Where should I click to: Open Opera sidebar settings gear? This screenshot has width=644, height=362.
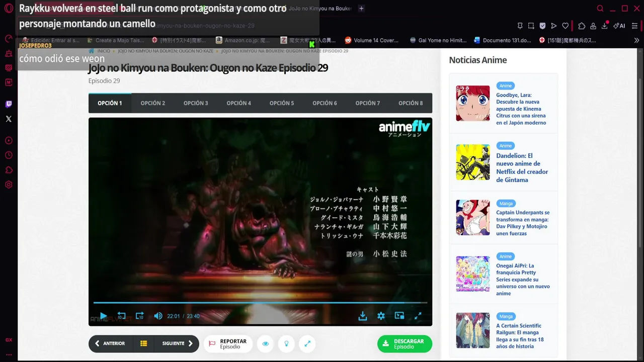[9, 185]
